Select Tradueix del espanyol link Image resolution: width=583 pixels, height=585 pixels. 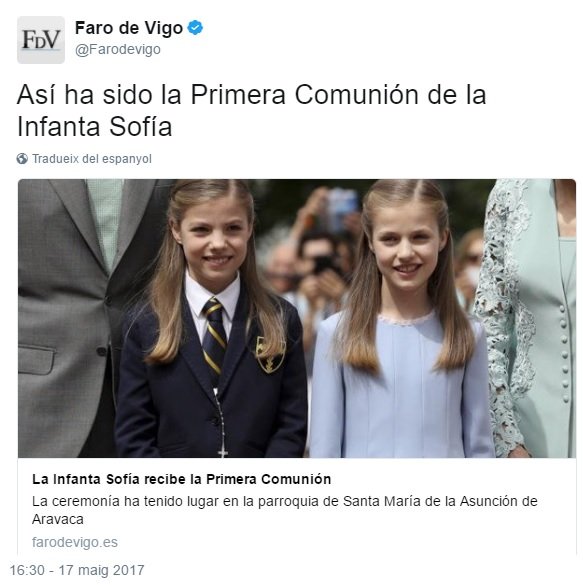pyautogui.click(x=92, y=159)
